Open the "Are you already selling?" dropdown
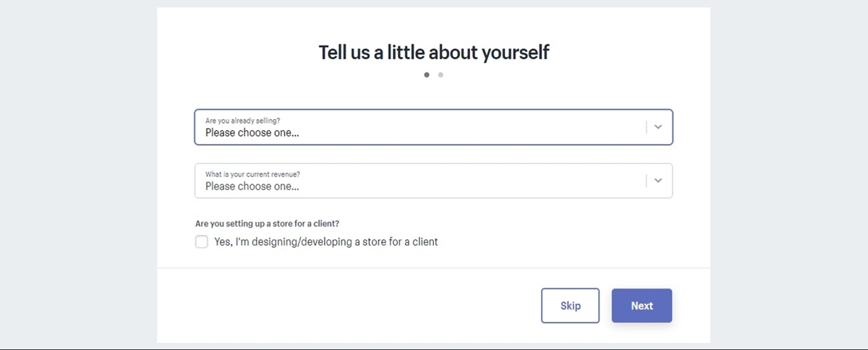This screenshot has height=350, width=868. pyautogui.click(x=420, y=127)
